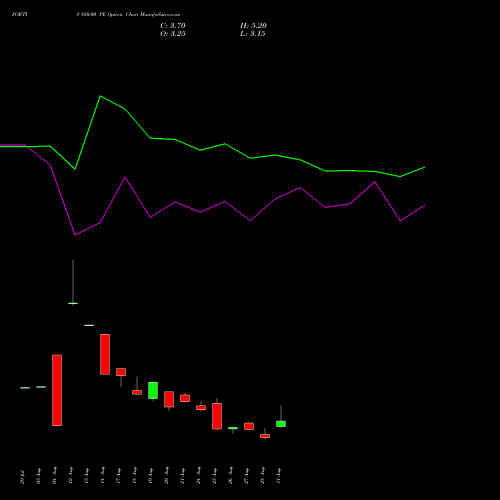
Task: Click the 19 Aug date label
Action: click(x=150, y=476)
